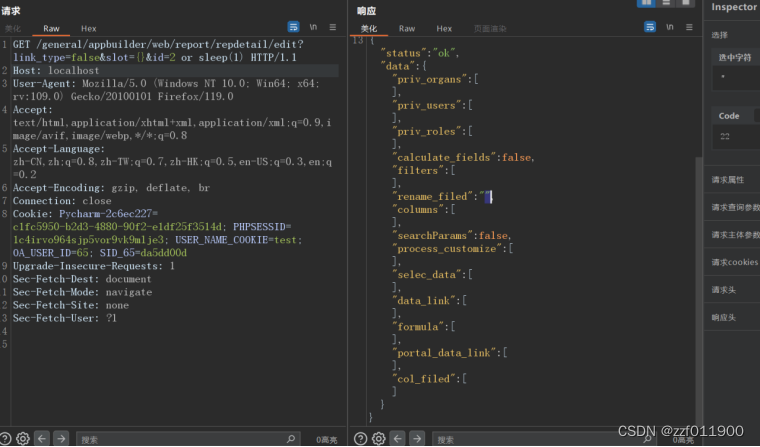This screenshot has width=760, height=447.
Task: Click "calculate_fields":false in response
Action: tap(463, 158)
